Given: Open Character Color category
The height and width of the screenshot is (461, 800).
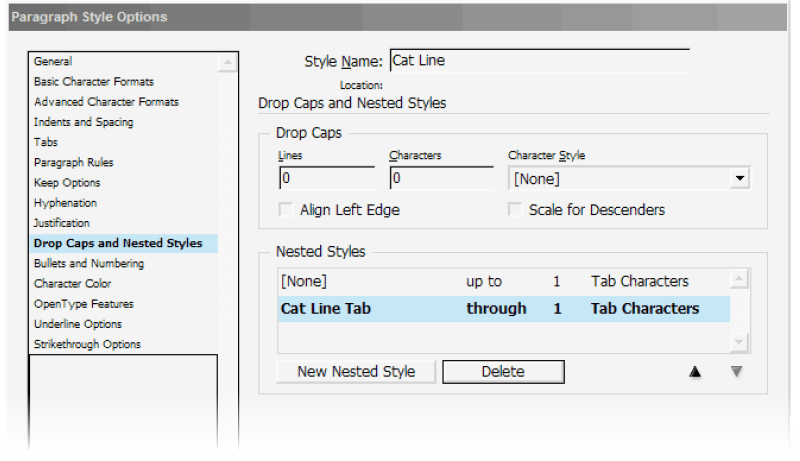Looking at the screenshot, I should click(72, 284).
